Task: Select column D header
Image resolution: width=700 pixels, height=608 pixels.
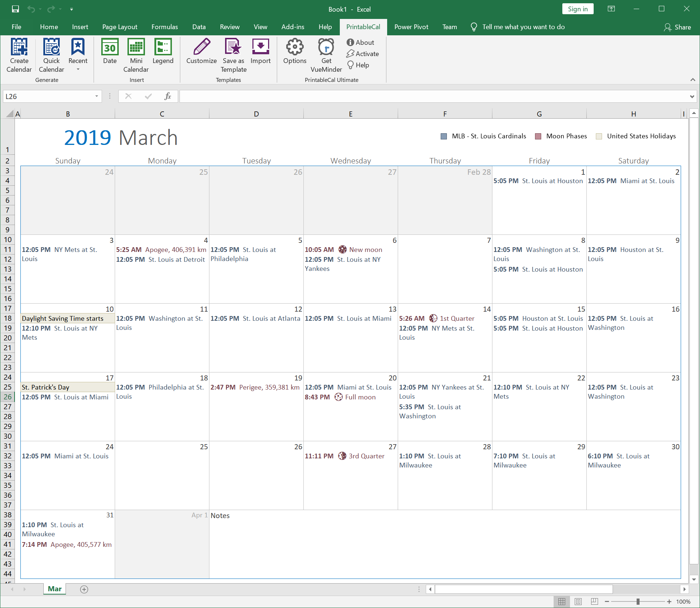Action: pos(256,114)
